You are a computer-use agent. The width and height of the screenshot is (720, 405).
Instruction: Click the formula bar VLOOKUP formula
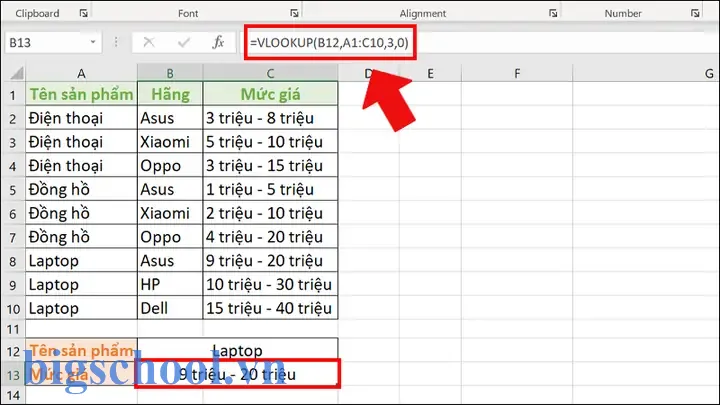(329, 43)
